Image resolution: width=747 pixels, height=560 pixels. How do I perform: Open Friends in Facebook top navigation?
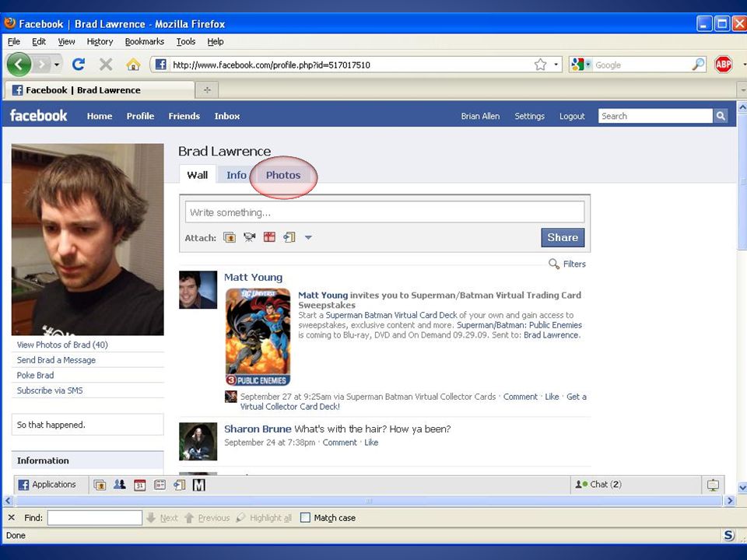pos(184,116)
